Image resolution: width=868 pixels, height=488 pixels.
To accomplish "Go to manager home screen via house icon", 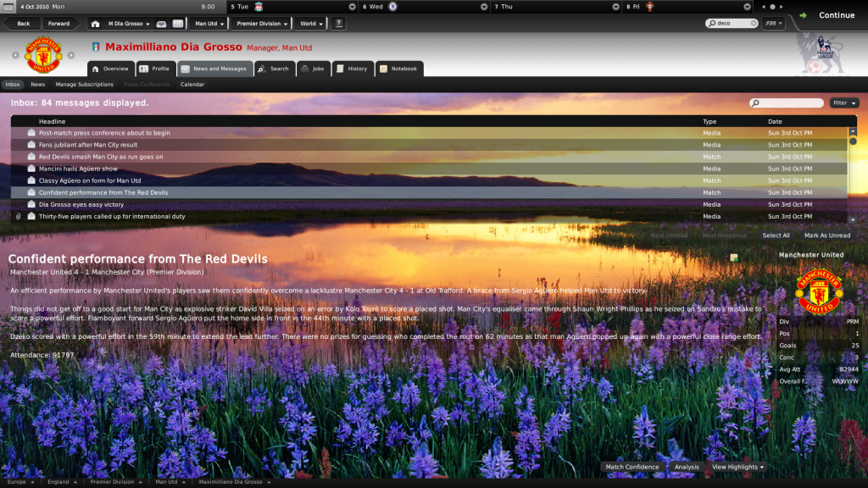I will (95, 24).
